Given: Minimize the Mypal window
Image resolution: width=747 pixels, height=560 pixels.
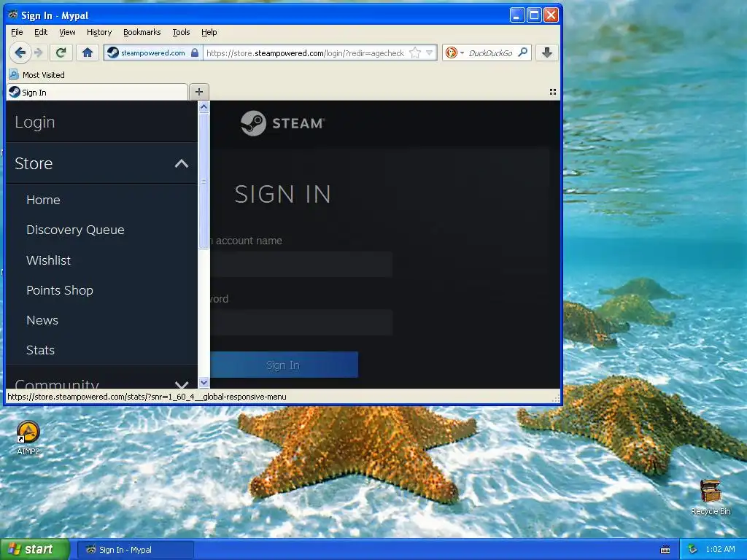Looking at the screenshot, I should 517,15.
